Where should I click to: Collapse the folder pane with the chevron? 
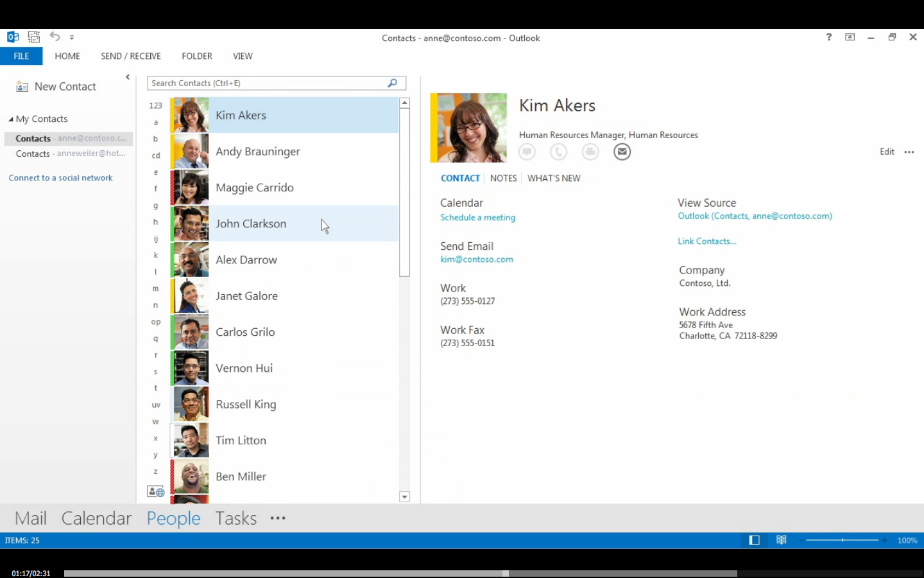(x=128, y=77)
